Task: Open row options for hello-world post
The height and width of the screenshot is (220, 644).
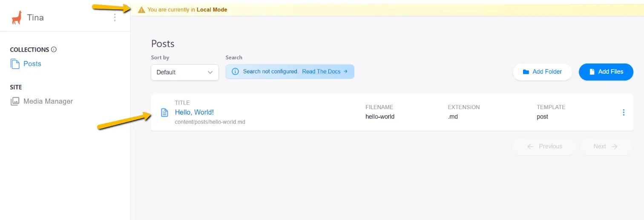Action: [x=624, y=113]
